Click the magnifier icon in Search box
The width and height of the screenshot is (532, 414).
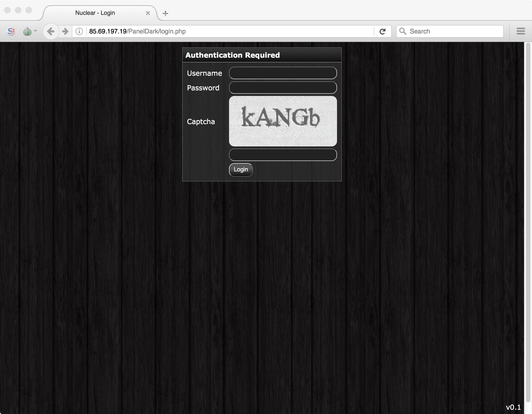pos(403,31)
